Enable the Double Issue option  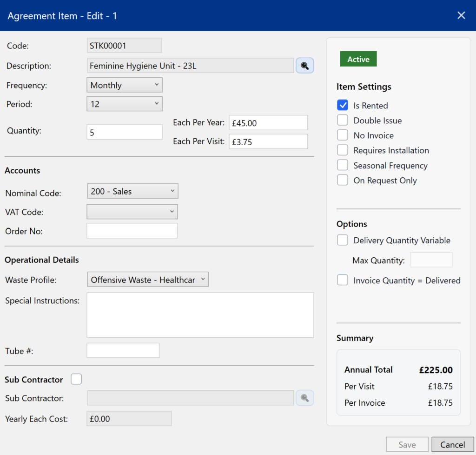pos(343,120)
